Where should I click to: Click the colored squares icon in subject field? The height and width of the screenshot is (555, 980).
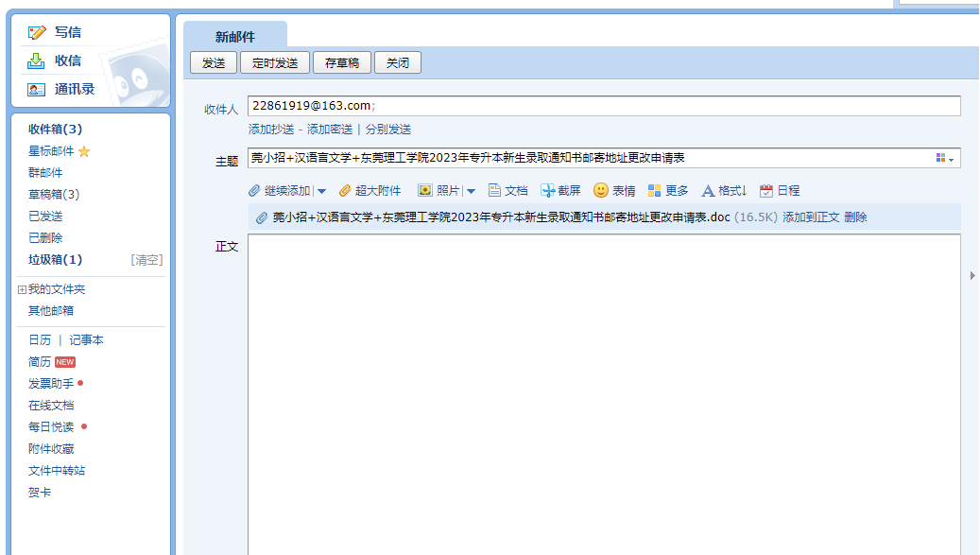(940, 158)
